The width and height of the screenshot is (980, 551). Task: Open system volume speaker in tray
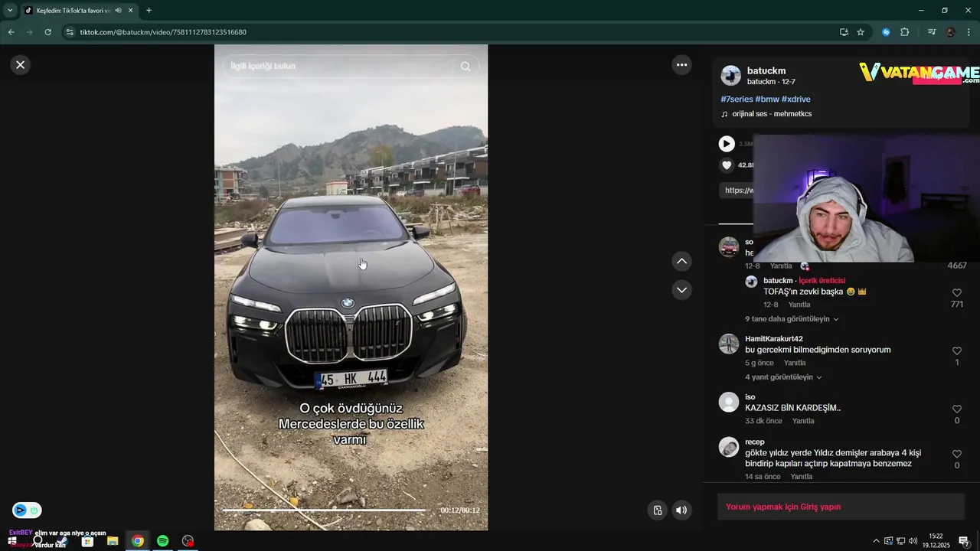913,541
